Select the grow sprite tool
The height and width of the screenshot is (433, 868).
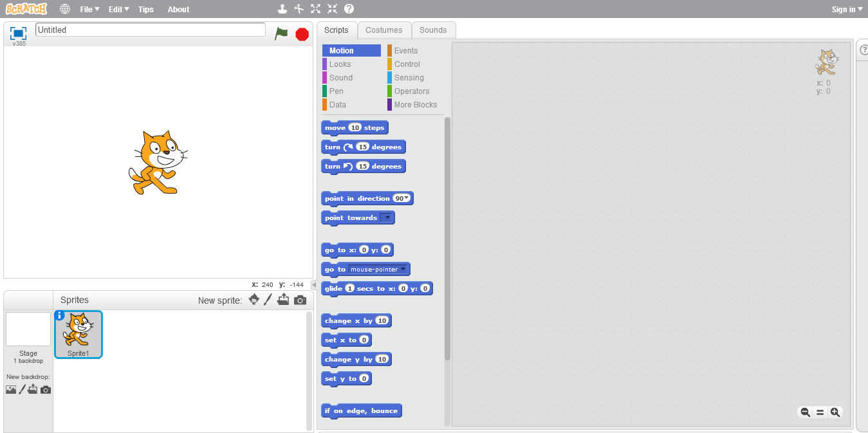[315, 8]
